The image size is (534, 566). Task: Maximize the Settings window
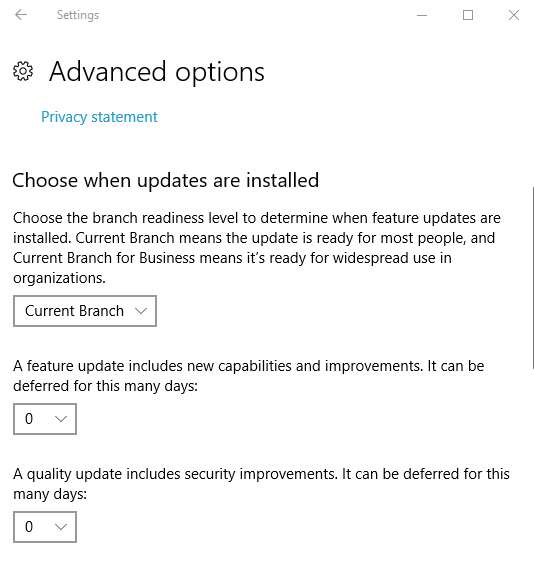click(x=468, y=15)
